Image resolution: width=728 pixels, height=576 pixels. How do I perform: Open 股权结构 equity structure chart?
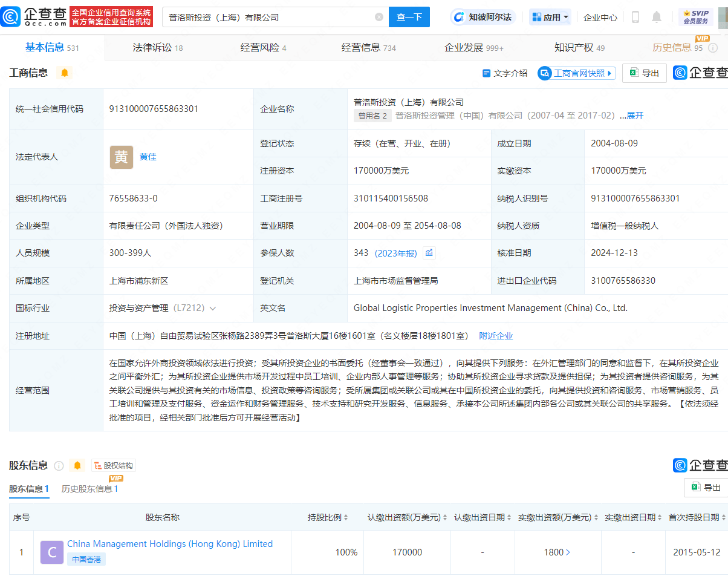click(x=114, y=465)
